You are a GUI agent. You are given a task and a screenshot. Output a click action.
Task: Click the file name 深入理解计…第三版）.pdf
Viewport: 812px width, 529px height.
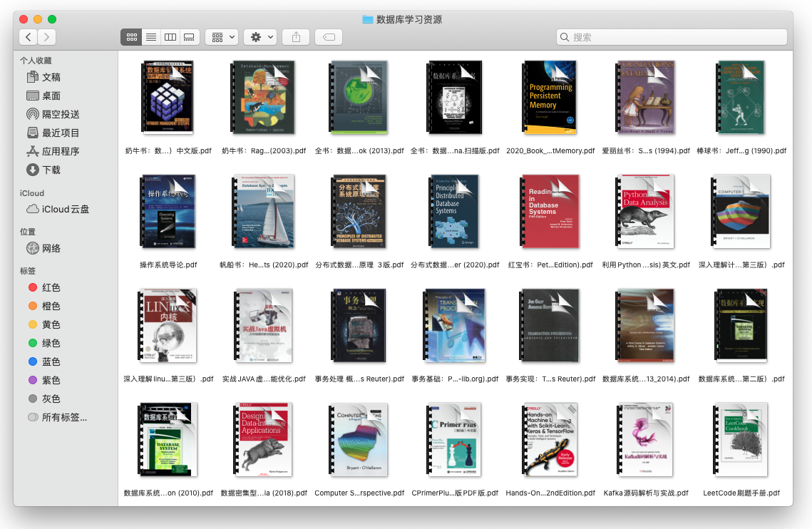[741, 264]
